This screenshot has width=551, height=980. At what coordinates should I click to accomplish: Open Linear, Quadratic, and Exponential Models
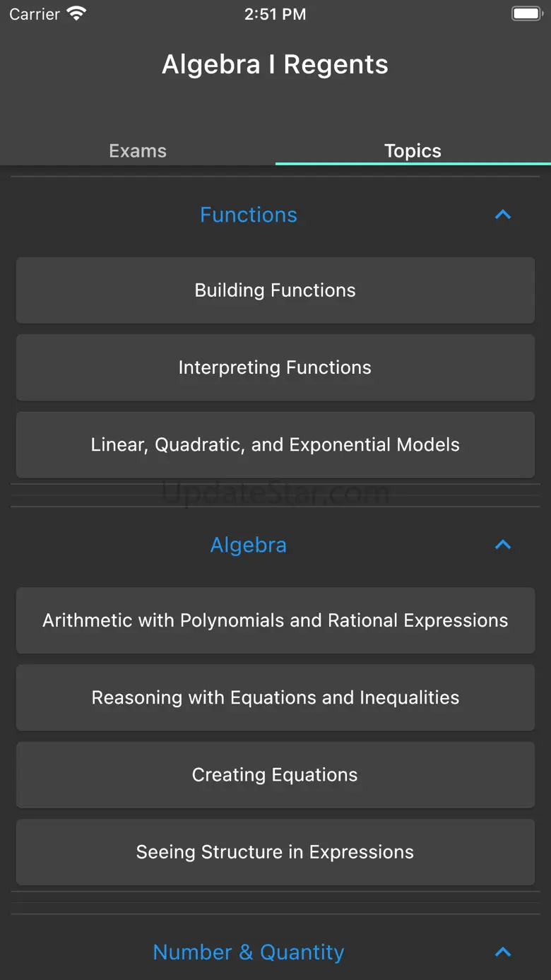[x=275, y=444]
